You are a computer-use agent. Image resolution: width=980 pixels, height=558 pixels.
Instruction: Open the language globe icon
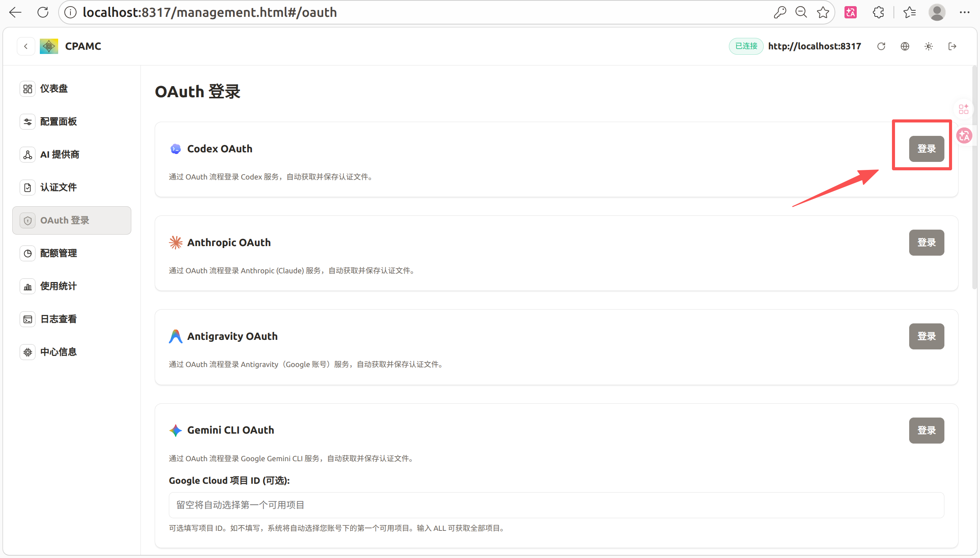click(x=905, y=46)
